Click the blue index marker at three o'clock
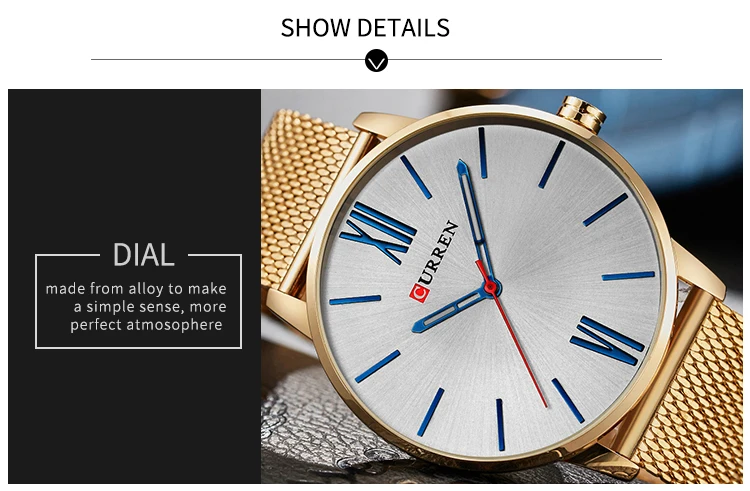The width and height of the screenshot is (750, 491). (628, 275)
